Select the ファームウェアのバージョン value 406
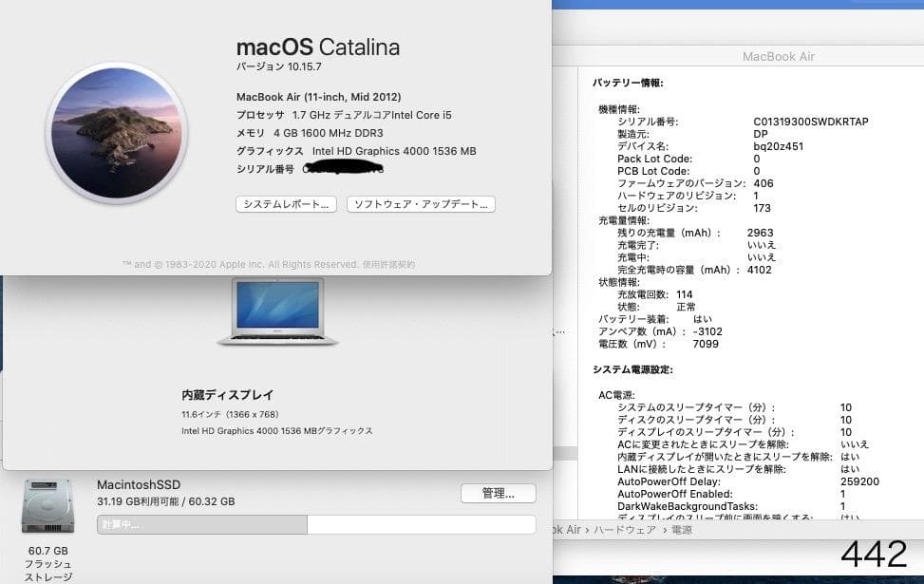Image resolution: width=924 pixels, height=584 pixels. [764, 183]
